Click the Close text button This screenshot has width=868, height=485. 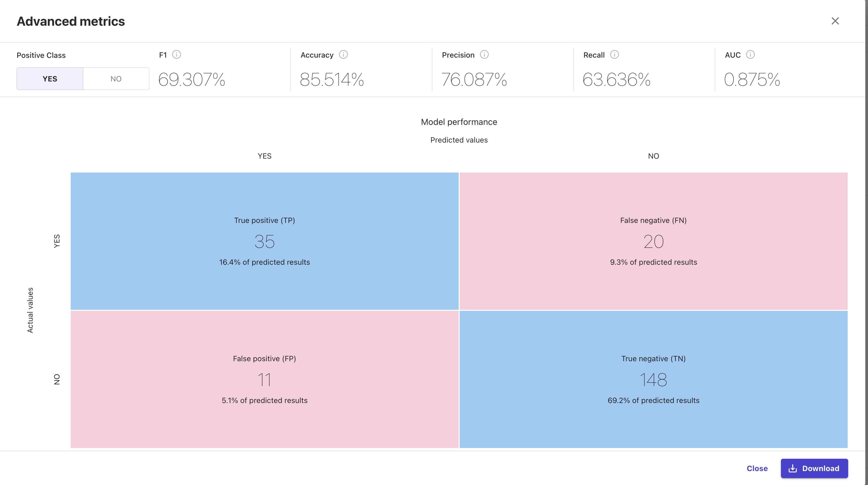[x=757, y=468]
